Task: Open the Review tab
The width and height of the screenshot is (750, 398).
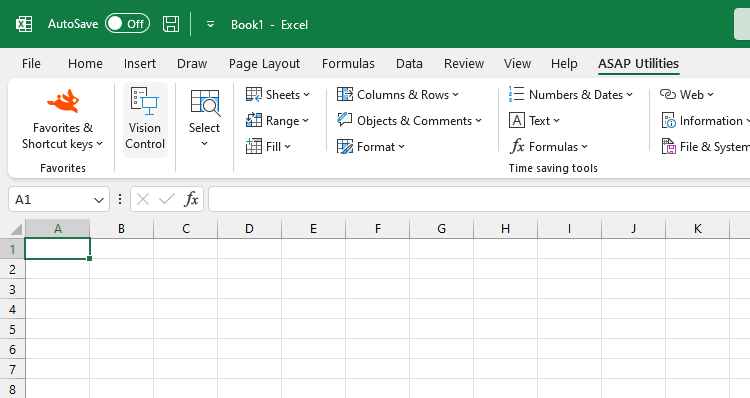Action: tap(464, 64)
